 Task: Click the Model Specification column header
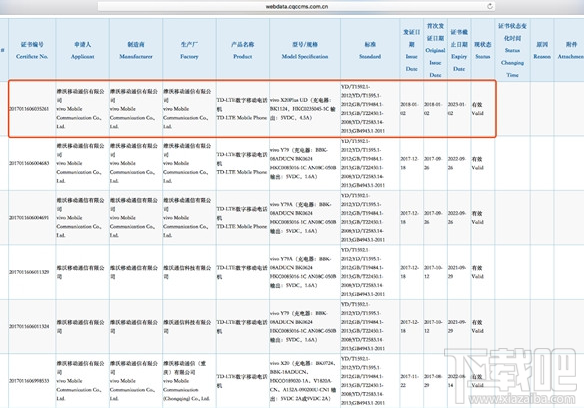coord(305,50)
